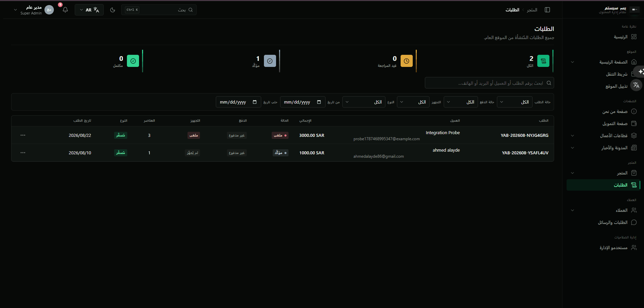644x308 pixels.
Task: Open row actions for order YAB-202608-YSAFL4UV
Action: [x=23, y=153]
